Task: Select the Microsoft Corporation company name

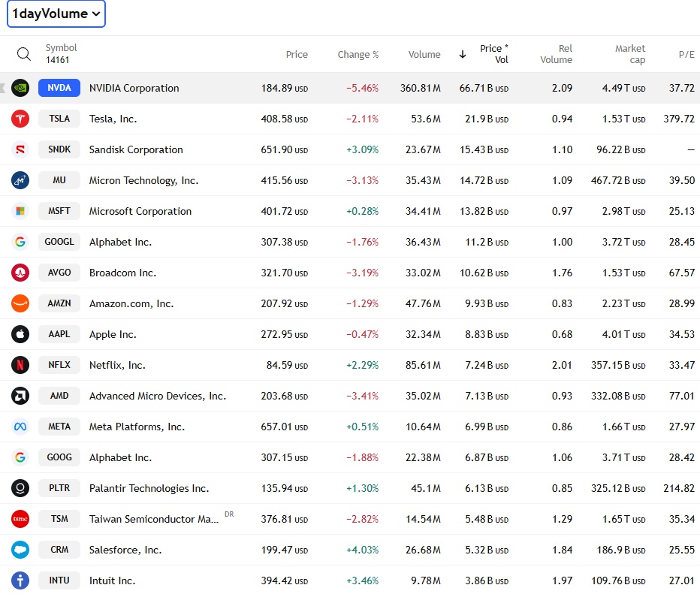Action: tap(140, 212)
